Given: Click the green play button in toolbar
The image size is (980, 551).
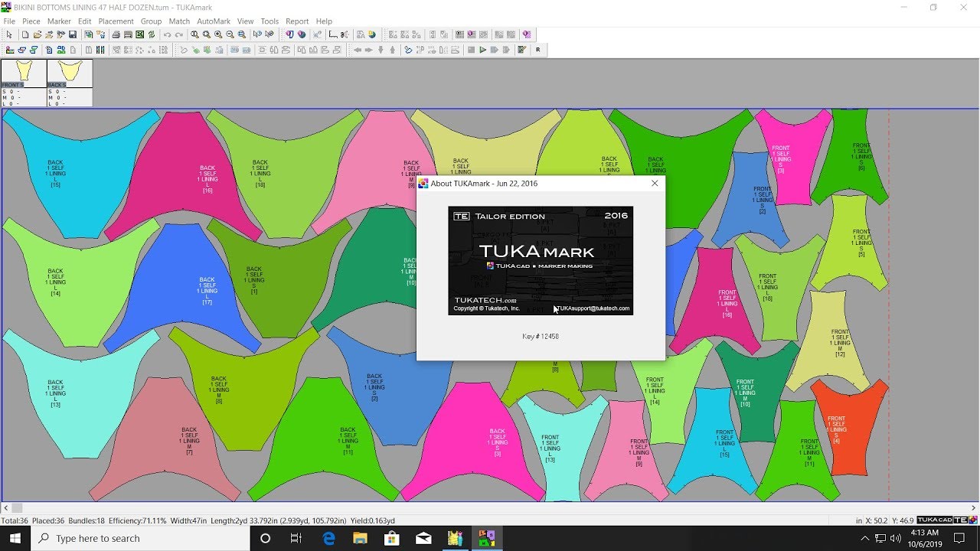Looking at the screenshot, I should [x=483, y=50].
